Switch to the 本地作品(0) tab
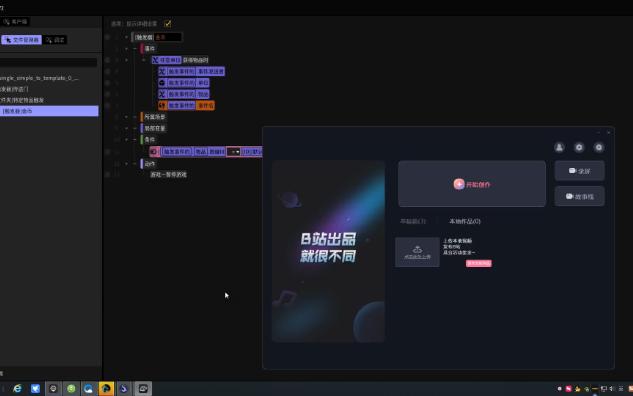Screen dimensions: 633x396 [465, 221]
